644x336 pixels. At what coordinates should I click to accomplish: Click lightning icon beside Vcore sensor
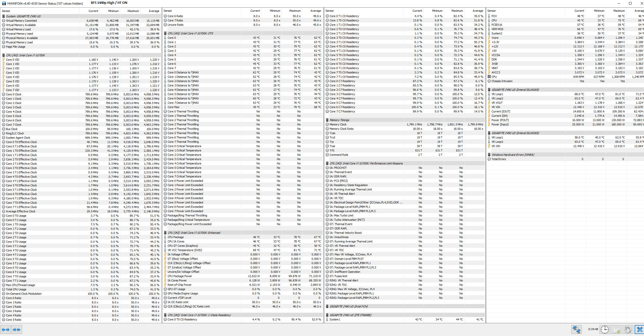489,38
